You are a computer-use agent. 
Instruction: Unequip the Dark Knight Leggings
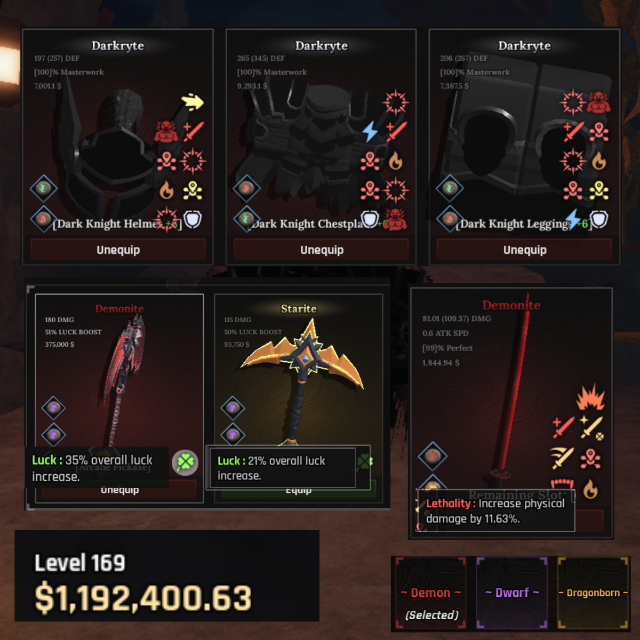(x=524, y=250)
